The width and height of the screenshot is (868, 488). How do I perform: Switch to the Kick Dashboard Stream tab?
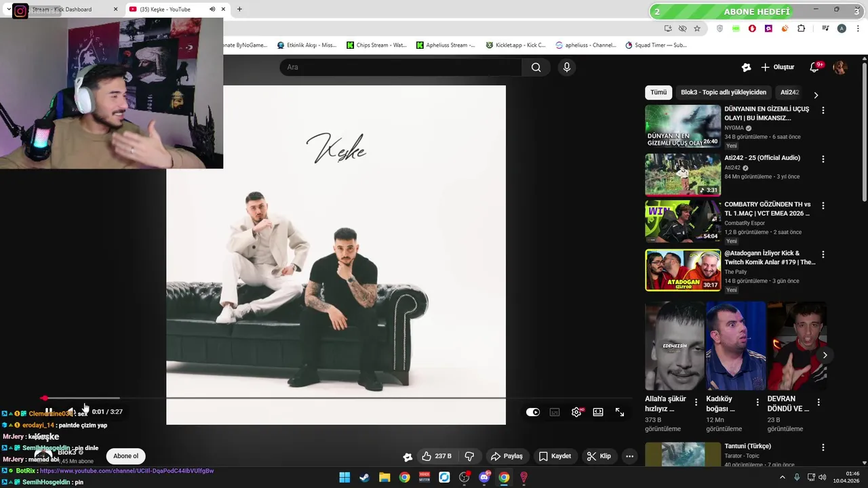[61, 9]
